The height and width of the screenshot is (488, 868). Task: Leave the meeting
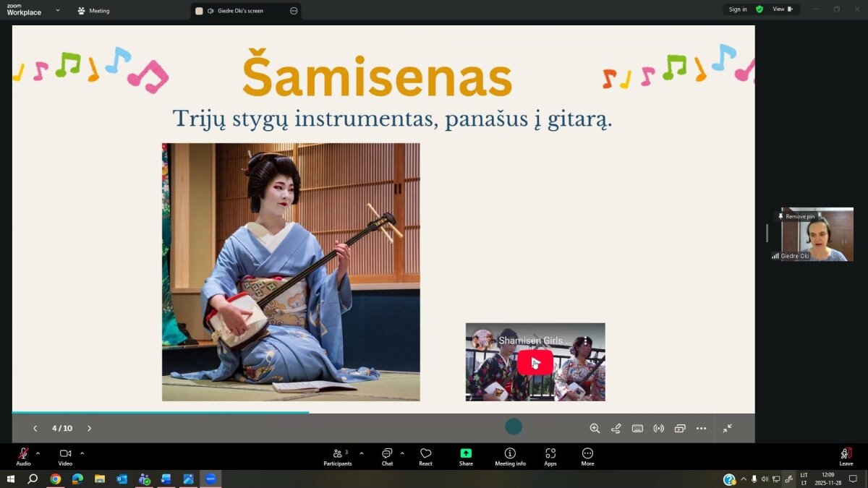tap(846, 455)
